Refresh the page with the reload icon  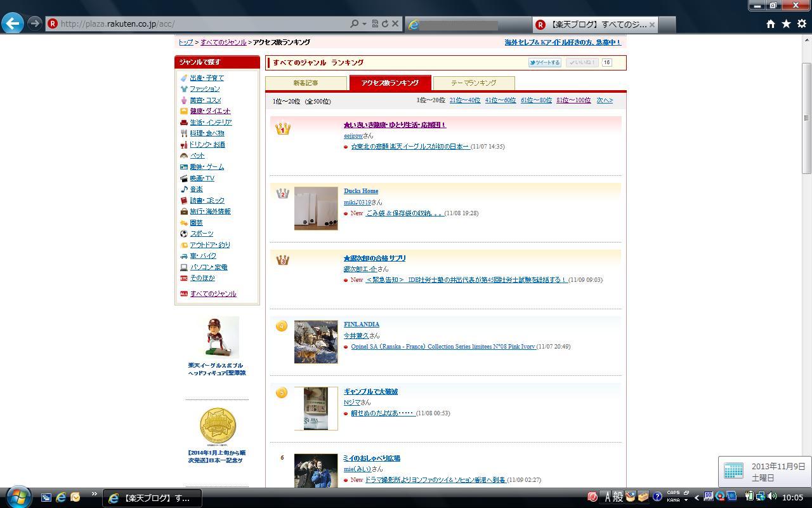pos(384,23)
